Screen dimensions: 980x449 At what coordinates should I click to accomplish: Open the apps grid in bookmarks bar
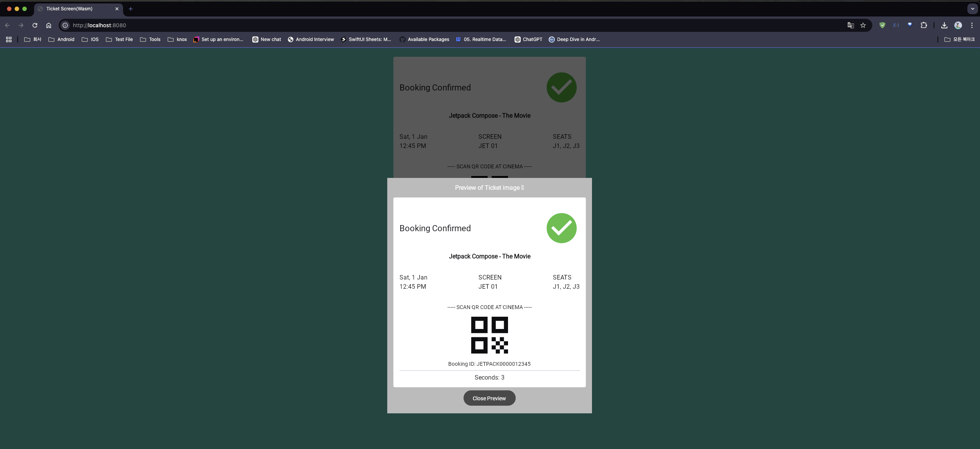pyautogui.click(x=9, y=39)
